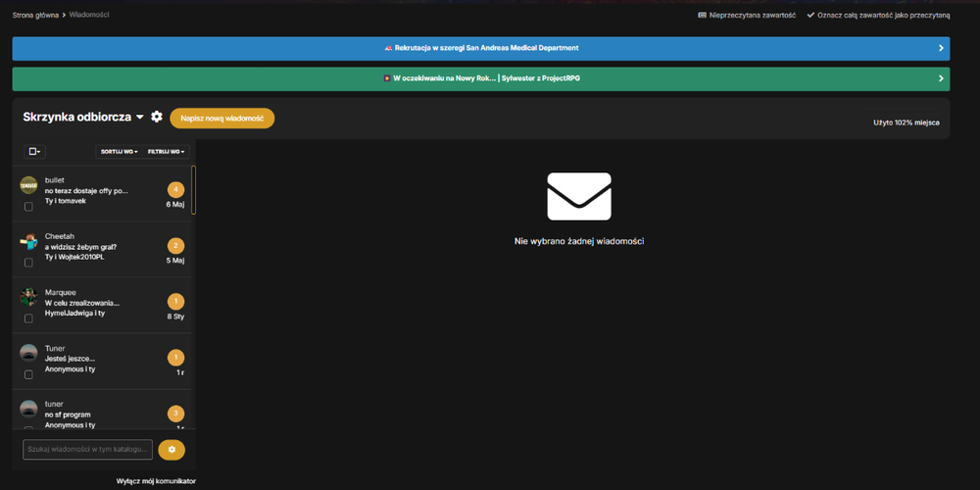Viewport: 980px width, 490px height.
Task: Tick the checkbox for Cheetah conversation
Action: [x=28, y=263]
